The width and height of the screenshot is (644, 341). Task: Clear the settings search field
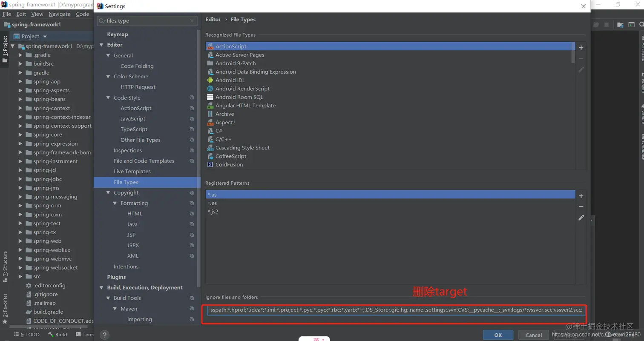[x=192, y=21]
